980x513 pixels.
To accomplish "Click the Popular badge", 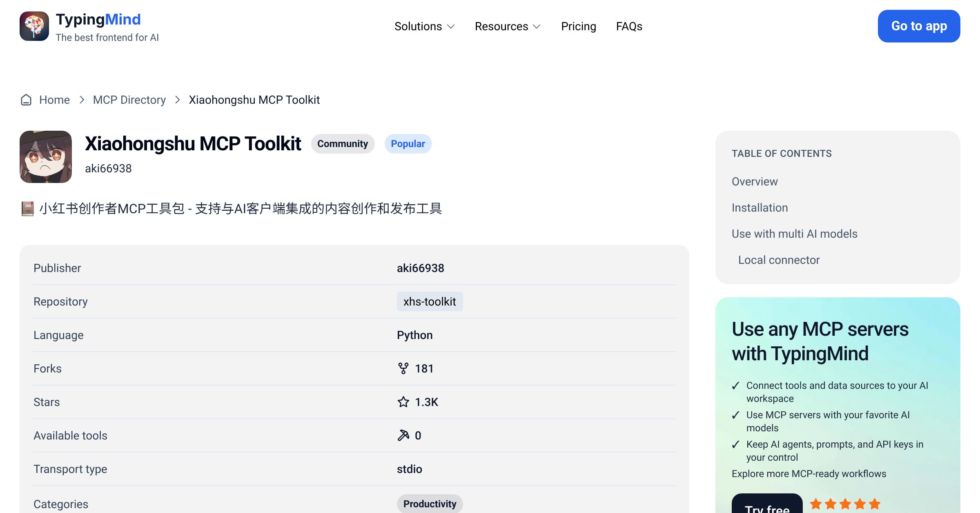I will click(x=408, y=144).
